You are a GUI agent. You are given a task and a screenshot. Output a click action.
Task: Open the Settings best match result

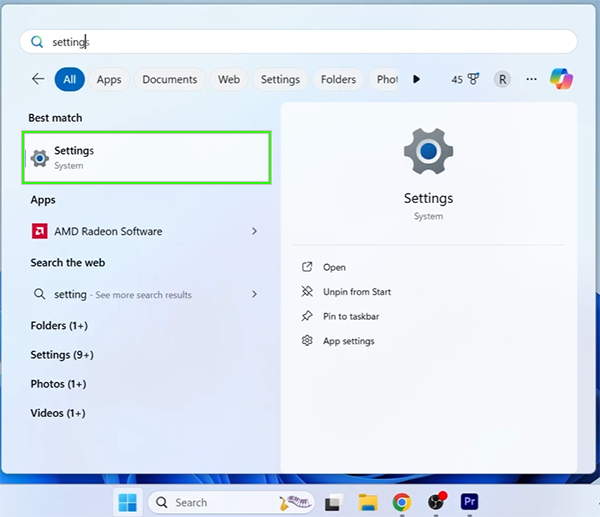tap(147, 157)
